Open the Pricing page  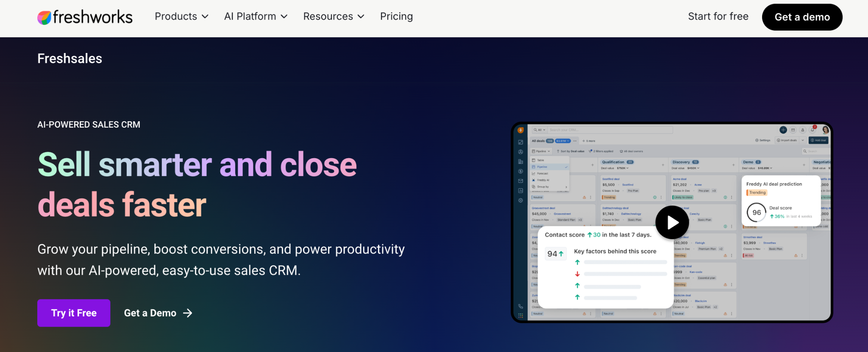tap(396, 17)
